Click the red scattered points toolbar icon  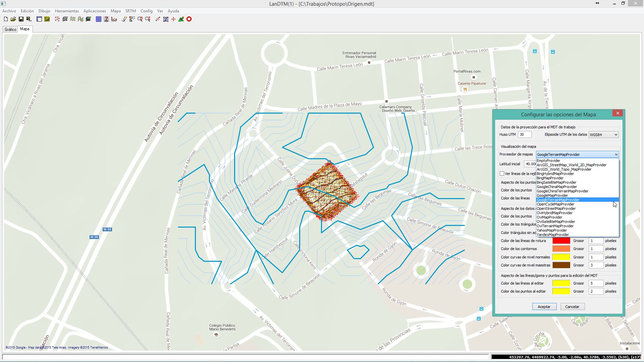click(57, 19)
